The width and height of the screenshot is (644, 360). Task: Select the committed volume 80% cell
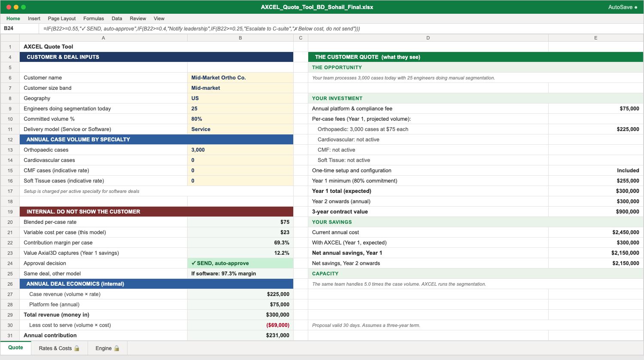click(240, 119)
